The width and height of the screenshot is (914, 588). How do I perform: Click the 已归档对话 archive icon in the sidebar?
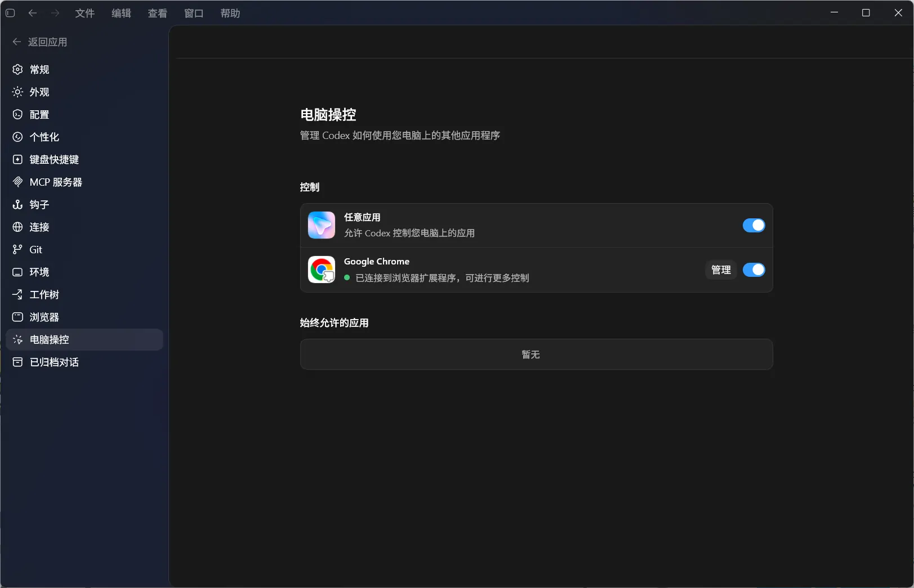click(17, 362)
